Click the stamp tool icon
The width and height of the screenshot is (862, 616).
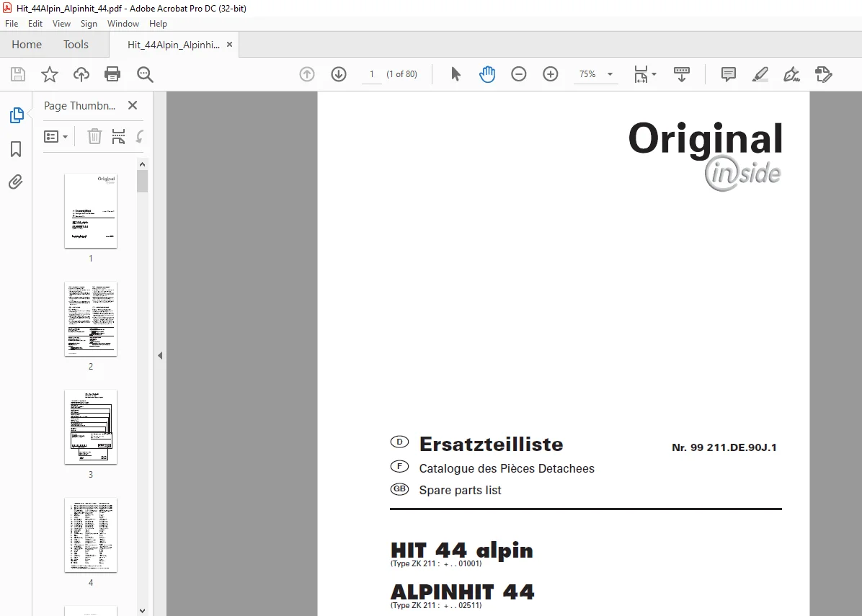pos(824,74)
